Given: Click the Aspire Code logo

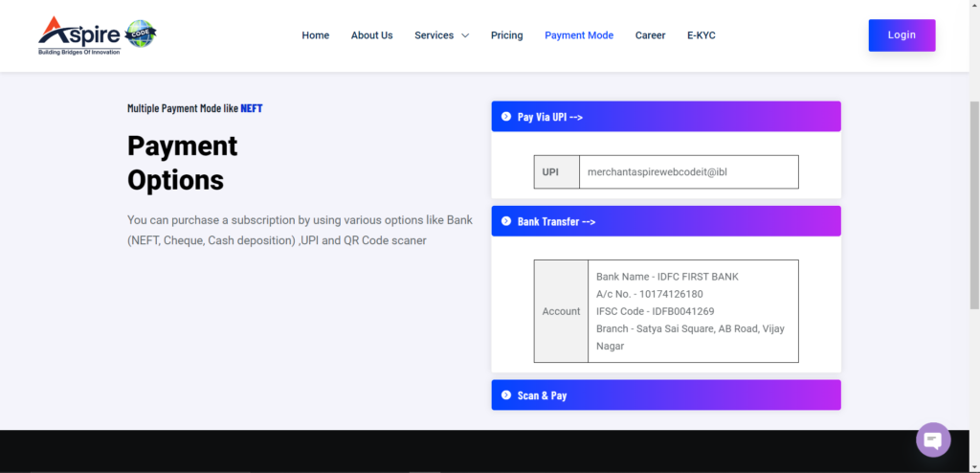Looking at the screenshot, I should 97,35.
